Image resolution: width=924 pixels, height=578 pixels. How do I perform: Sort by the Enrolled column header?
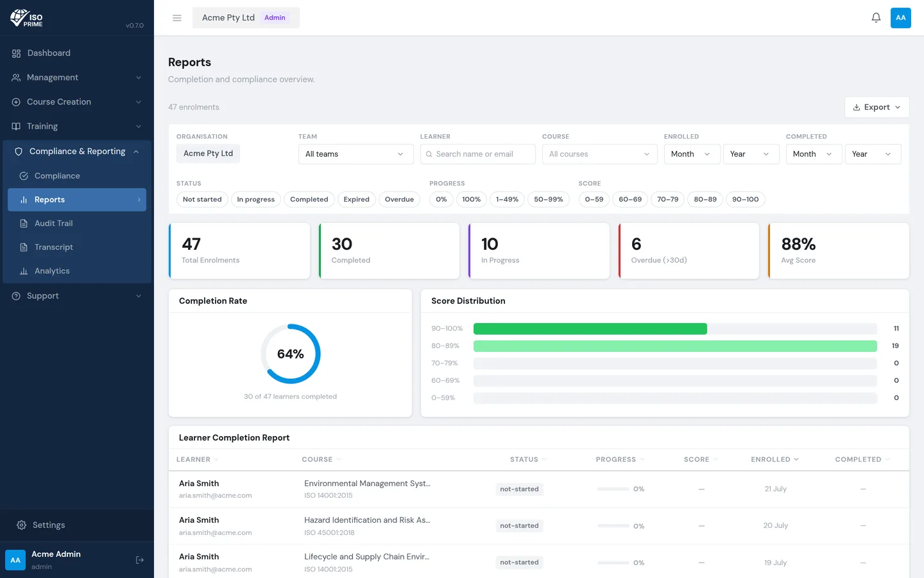pyautogui.click(x=775, y=460)
